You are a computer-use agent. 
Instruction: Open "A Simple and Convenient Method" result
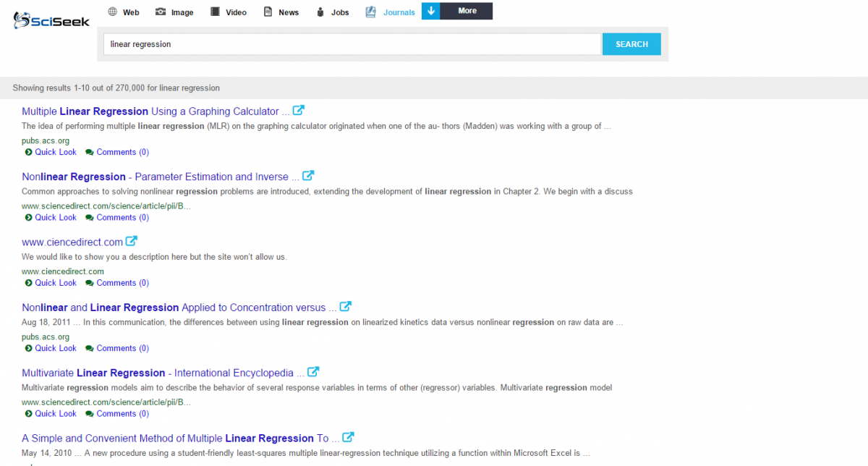click(x=180, y=438)
